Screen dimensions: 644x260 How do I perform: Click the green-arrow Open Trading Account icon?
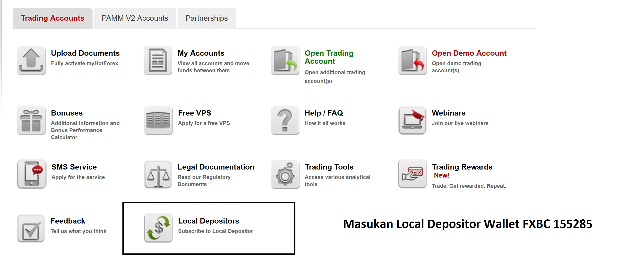[x=285, y=60]
